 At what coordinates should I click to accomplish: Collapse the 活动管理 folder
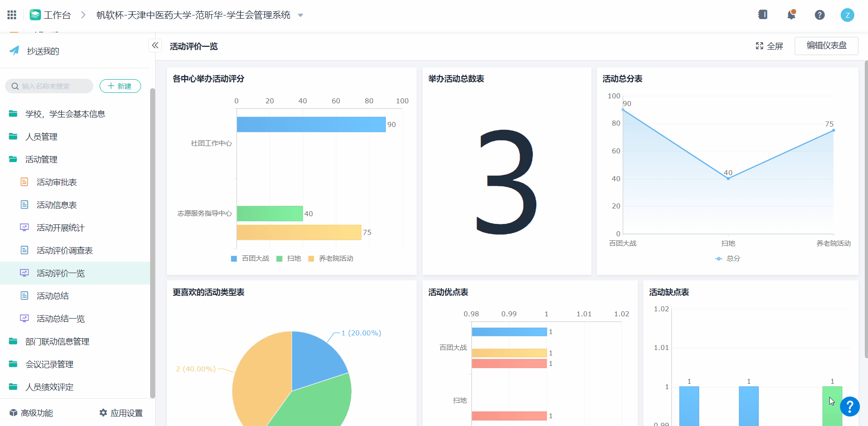pyautogui.click(x=41, y=159)
